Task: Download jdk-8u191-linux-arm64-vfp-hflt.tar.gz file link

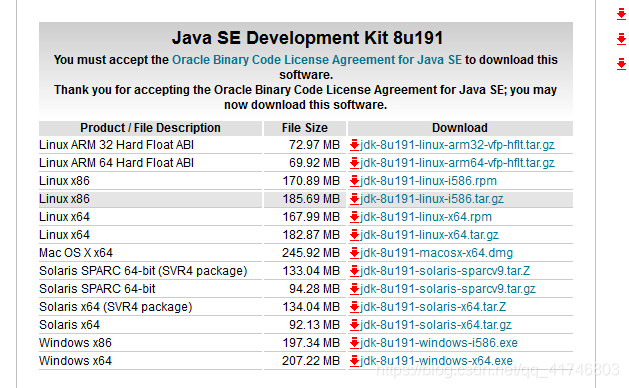Action: click(x=457, y=163)
